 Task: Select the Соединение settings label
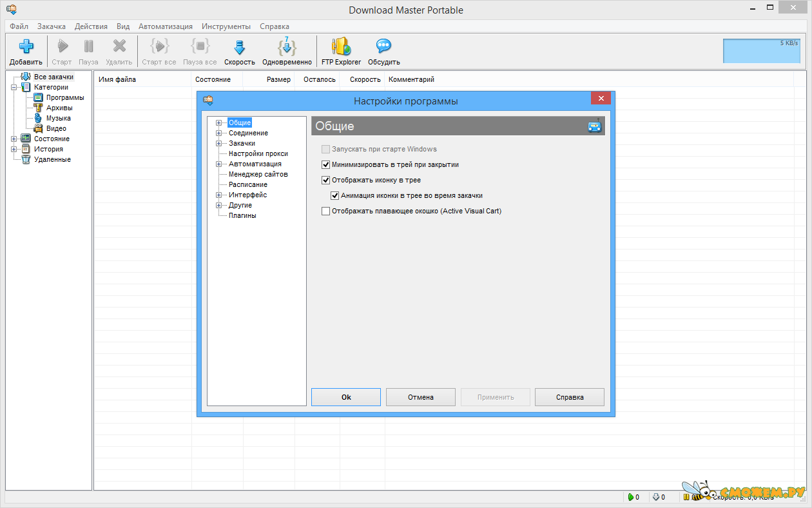point(248,133)
